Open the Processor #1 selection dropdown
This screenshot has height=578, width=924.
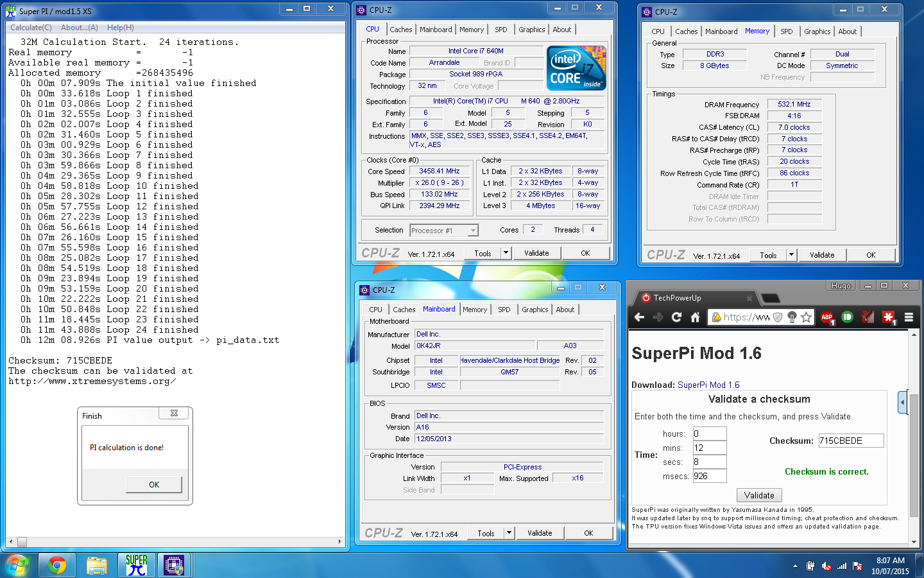[x=444, y=231]
